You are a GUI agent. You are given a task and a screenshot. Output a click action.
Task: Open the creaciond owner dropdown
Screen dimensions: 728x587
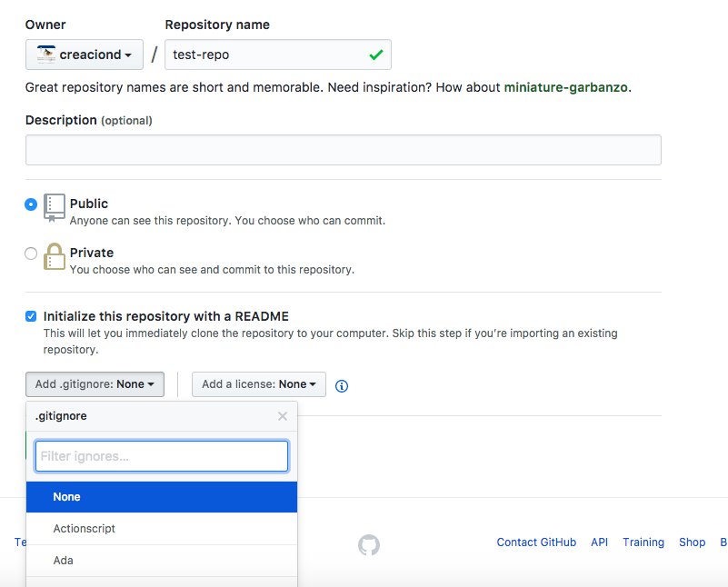(84, 55)
